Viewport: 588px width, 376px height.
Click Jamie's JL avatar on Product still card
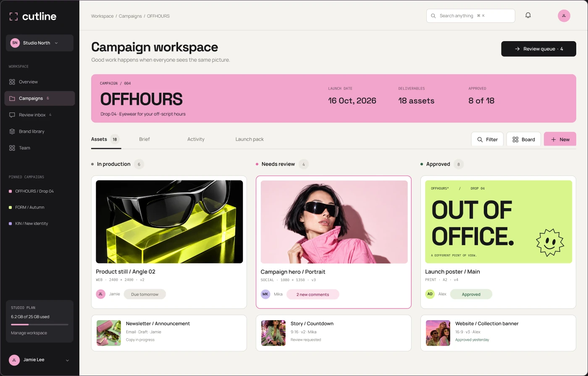tap(100, 294)
